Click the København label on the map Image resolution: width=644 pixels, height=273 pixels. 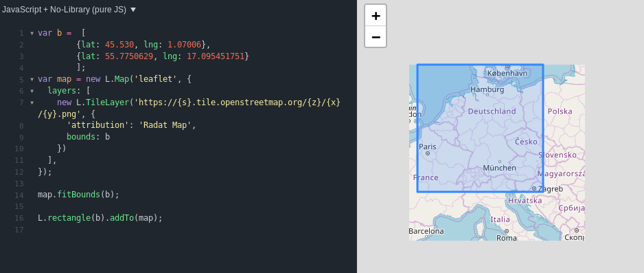click(x=507, y=73)
